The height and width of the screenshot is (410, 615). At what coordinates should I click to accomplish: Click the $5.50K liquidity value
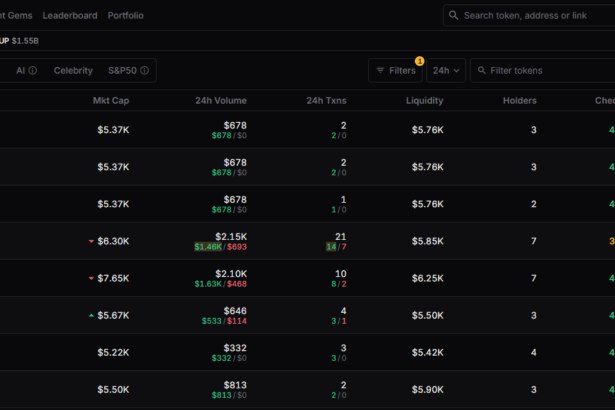pyautogui.click(x=428, y=315)
